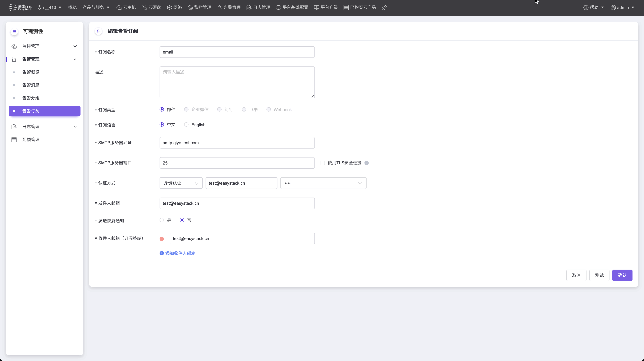Click the TLS help question mark icon
644x361 pixels.
coord(367,163)
